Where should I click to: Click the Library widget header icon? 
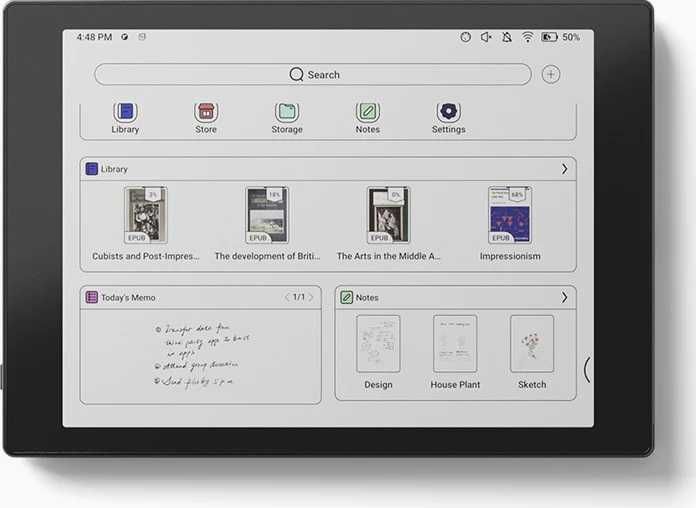point(91,169)
